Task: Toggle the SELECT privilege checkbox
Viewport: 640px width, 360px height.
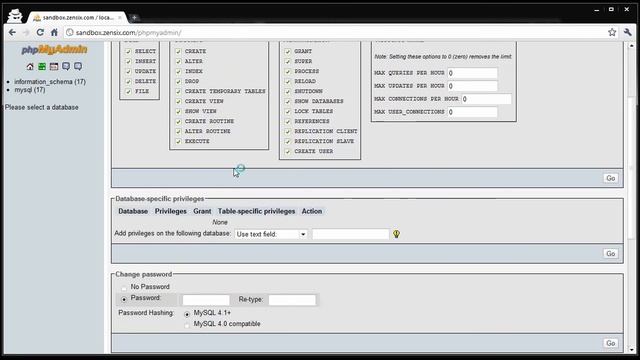Action: click(x=128, y=51)
